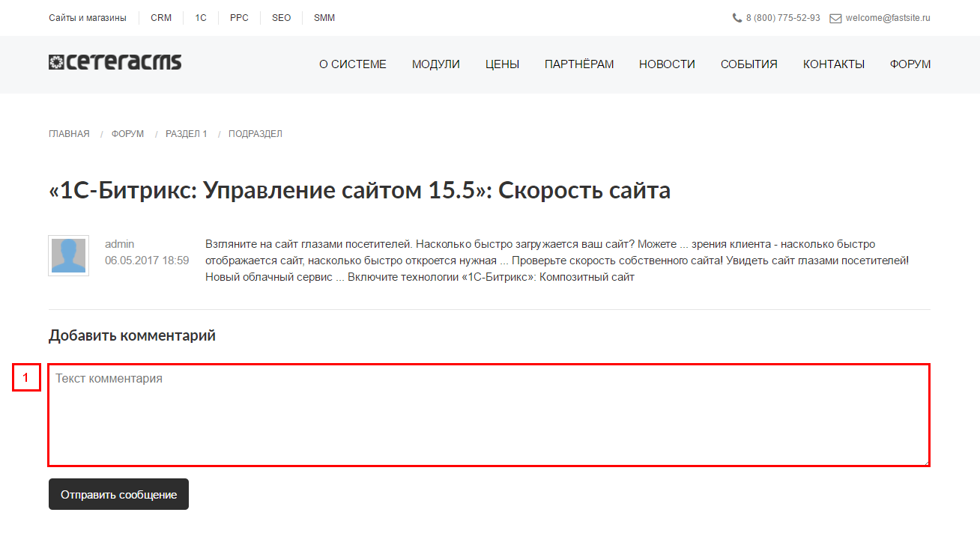The width and height of the screenshot is (980, 545).
Task: Click the envelope icon beside welcome@fastsite.ru
Action: (x=835, y=18)
